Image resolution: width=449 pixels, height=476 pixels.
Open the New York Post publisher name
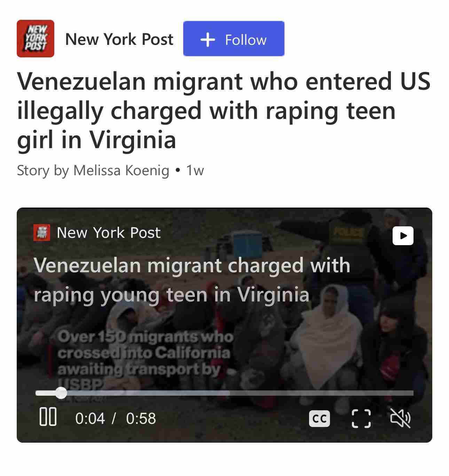(x=119, y=39)
